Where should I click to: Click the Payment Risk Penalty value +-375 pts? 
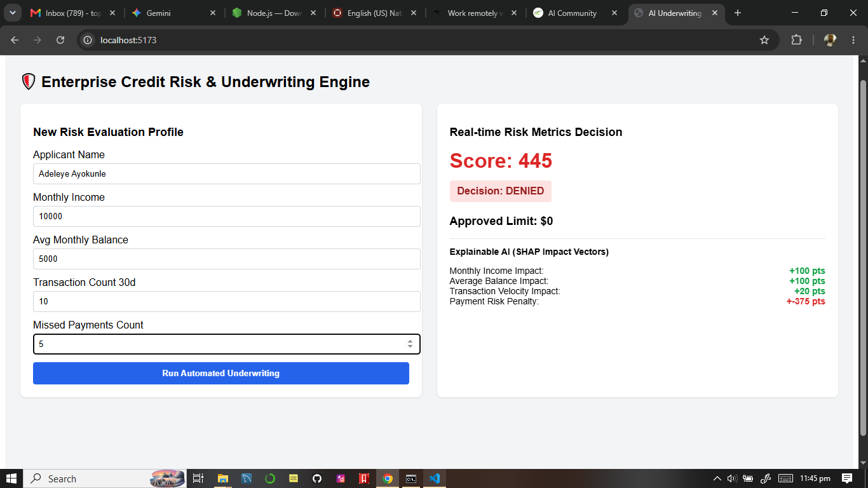coord(806,301)
